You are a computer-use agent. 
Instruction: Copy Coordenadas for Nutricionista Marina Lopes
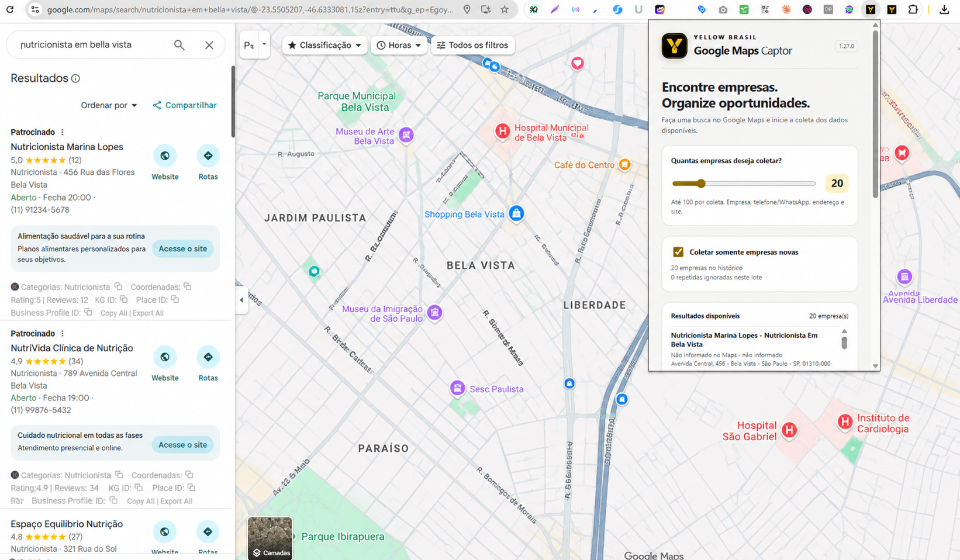[188, 286]
